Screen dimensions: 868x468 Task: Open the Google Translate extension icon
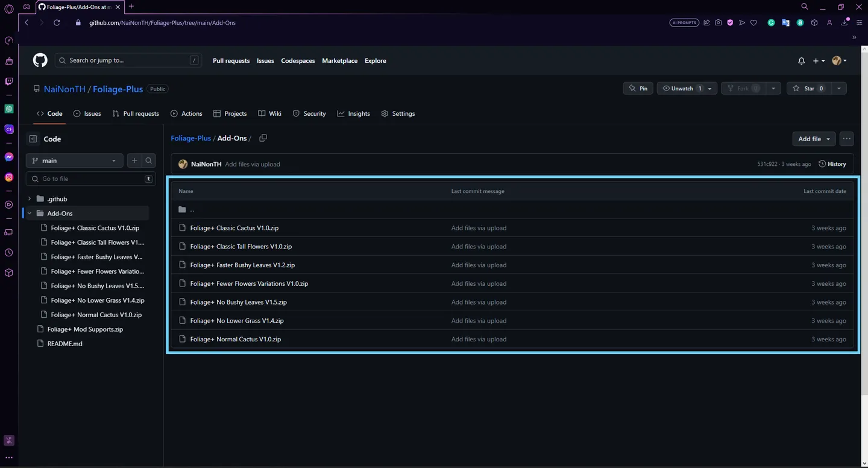pyautogui.click(x=785, y=23)
